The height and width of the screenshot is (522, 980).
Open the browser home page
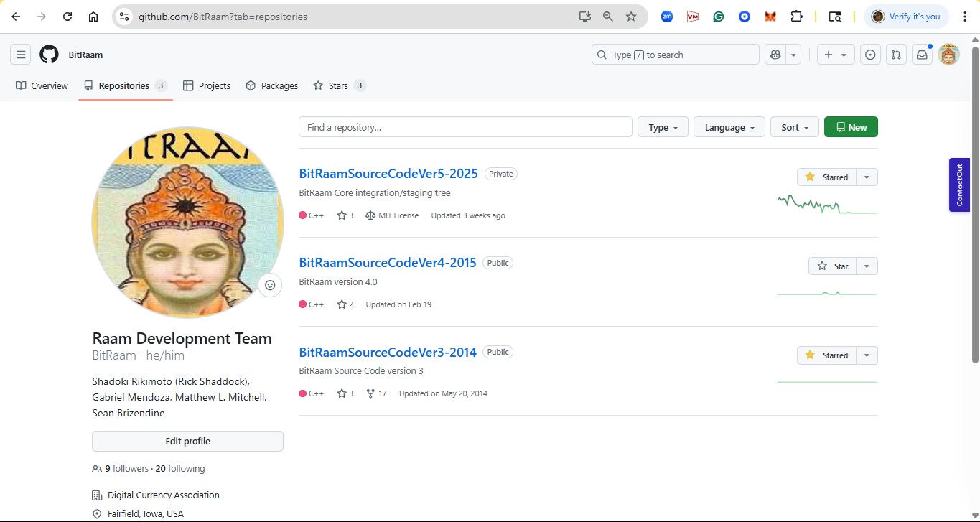93,17
